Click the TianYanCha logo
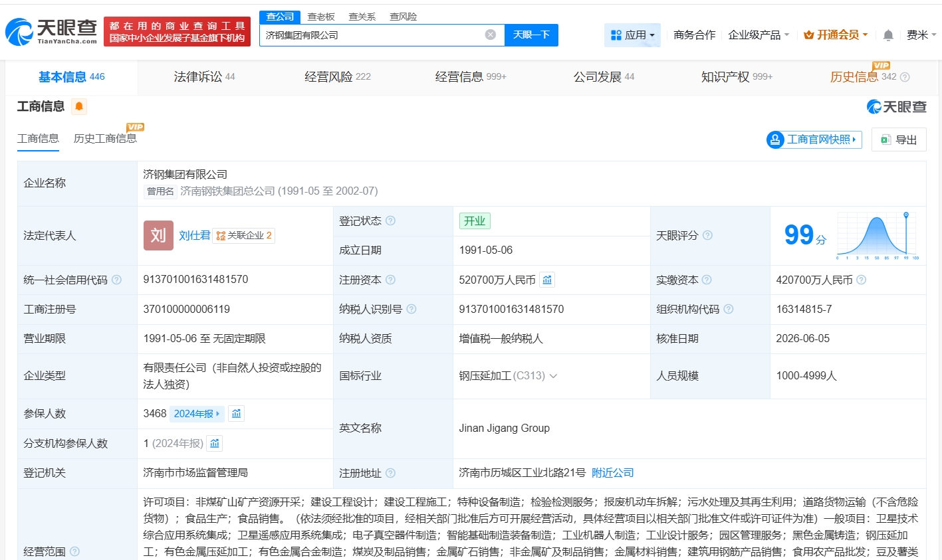 point(52,31)
